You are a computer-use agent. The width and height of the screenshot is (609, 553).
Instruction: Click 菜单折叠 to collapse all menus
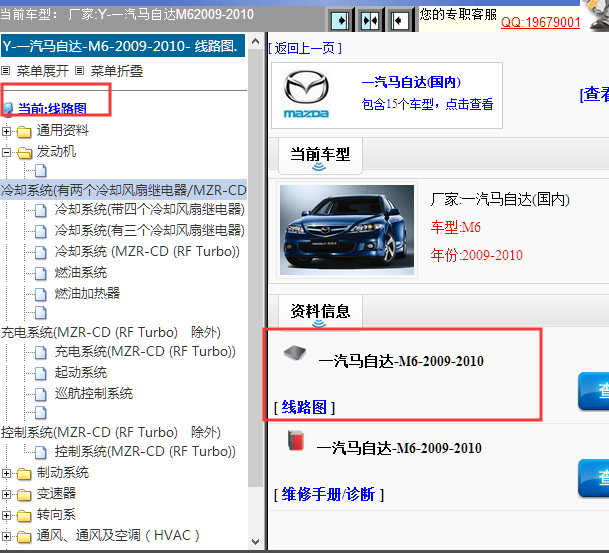tap(117, 71)
